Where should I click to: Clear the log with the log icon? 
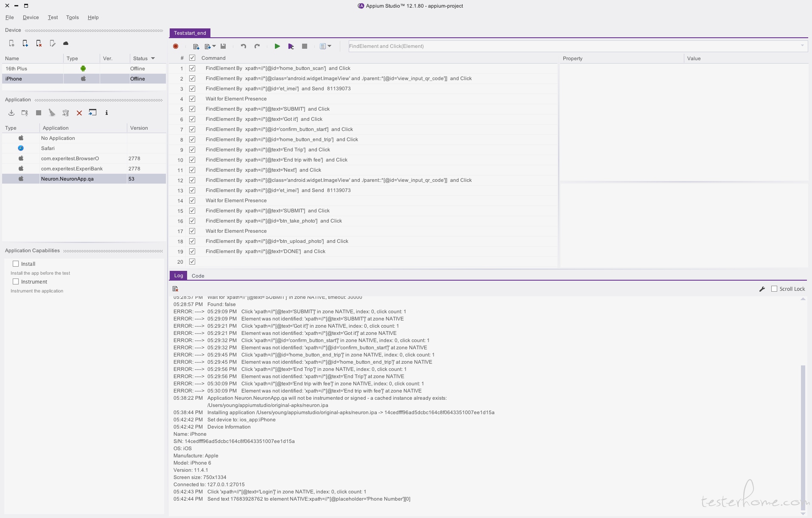(x=175, y=289)
